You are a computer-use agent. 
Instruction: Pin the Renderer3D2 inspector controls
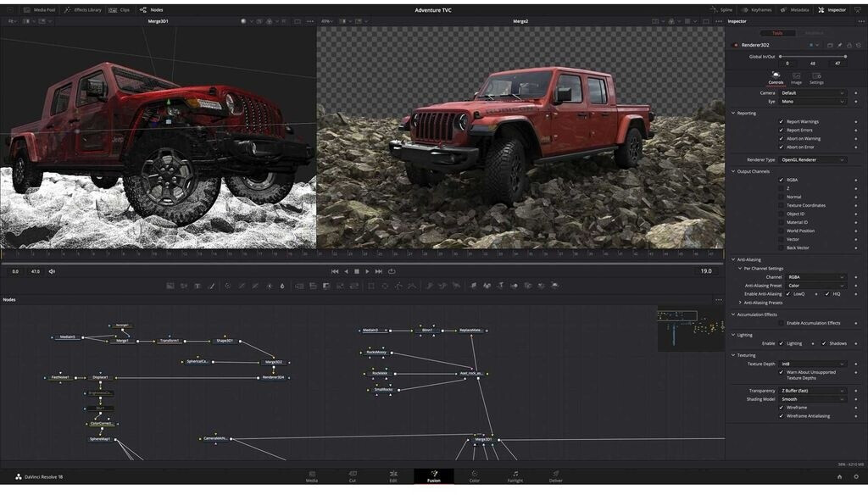840,45
